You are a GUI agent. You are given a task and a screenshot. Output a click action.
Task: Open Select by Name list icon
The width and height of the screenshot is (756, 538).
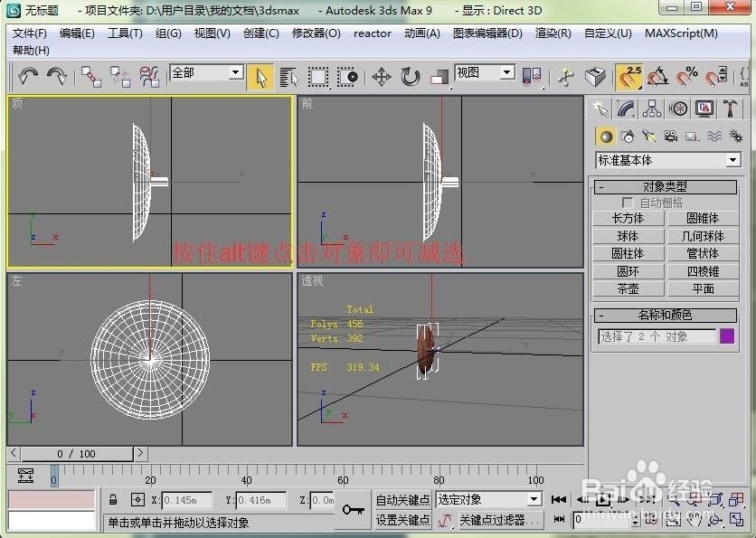tap(288, 77)
